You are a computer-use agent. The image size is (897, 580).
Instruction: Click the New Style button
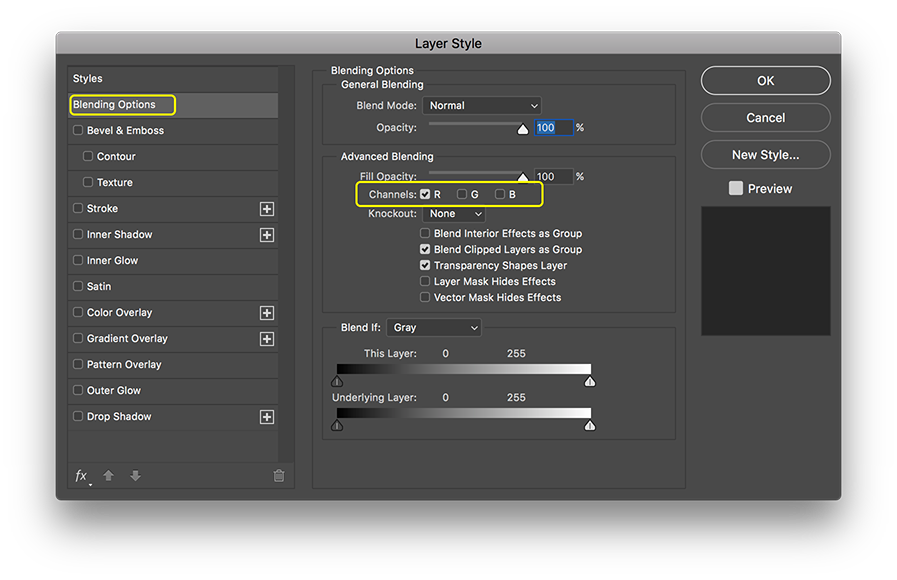point(765,154)
